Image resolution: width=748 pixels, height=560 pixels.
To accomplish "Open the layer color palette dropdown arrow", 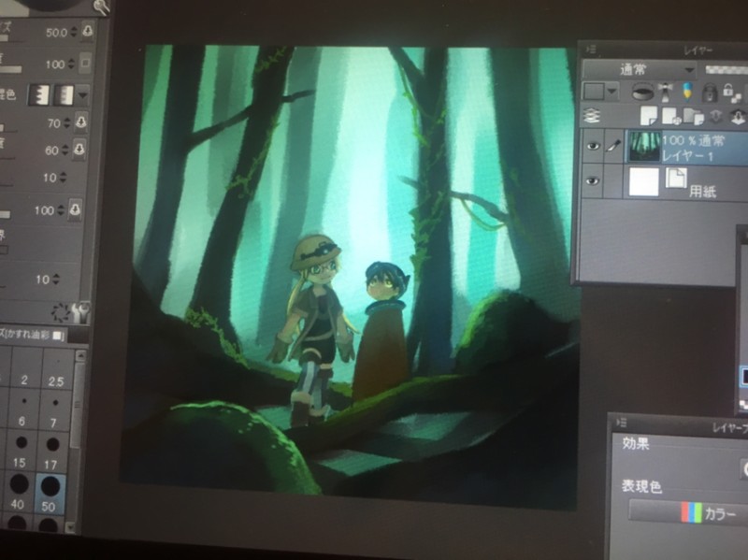I will [611, 91].
